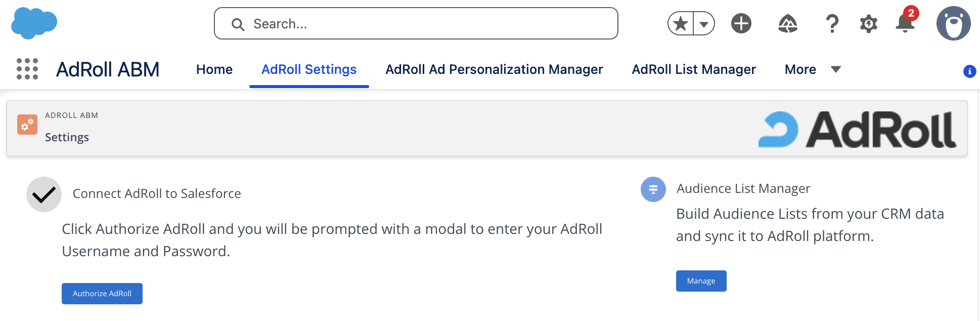The height and width of the screenshot is (321, 980).
Task: Open the App Launcher dots grid
Action: point(27,69)
